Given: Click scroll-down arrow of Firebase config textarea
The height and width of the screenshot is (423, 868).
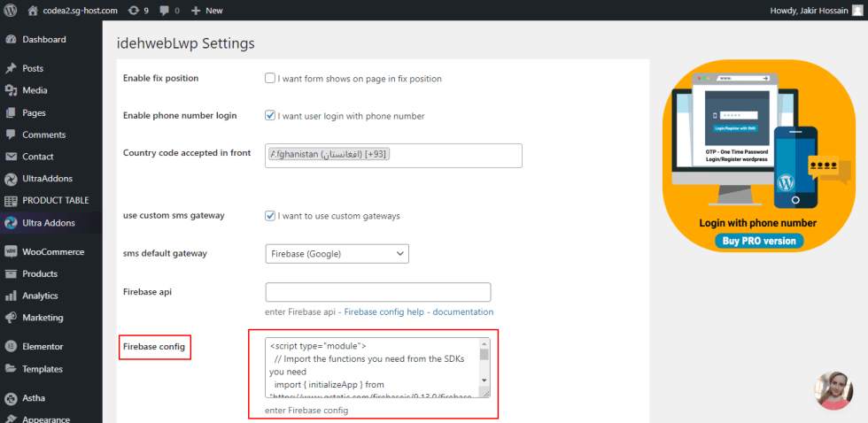Looking at the screenshot, I should point(484,381).
